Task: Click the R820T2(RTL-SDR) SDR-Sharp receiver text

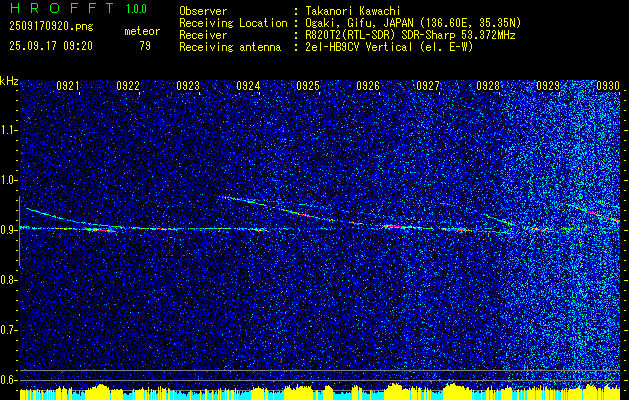Action: tap(410, 35)
